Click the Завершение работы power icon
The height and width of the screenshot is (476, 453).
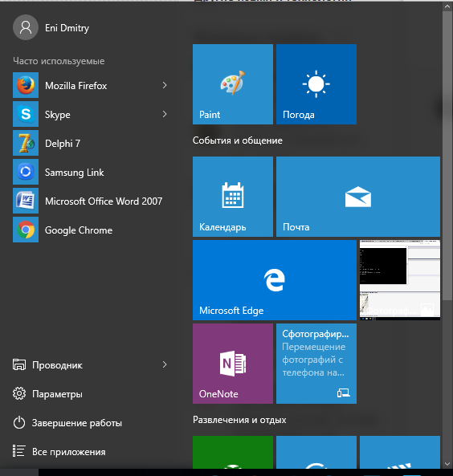19,422
